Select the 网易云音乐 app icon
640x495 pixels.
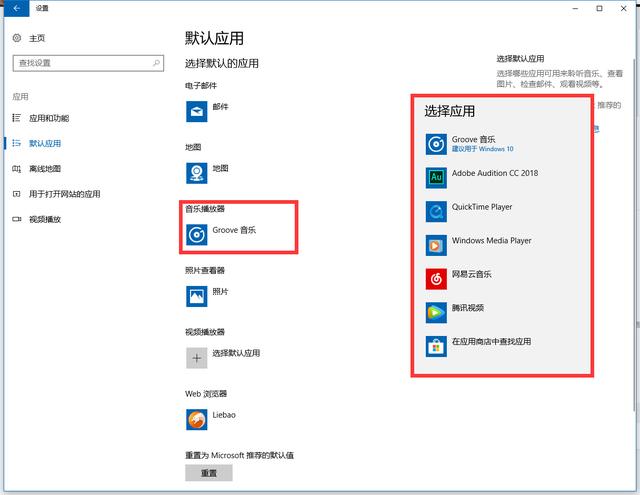(x=436, y=277)
